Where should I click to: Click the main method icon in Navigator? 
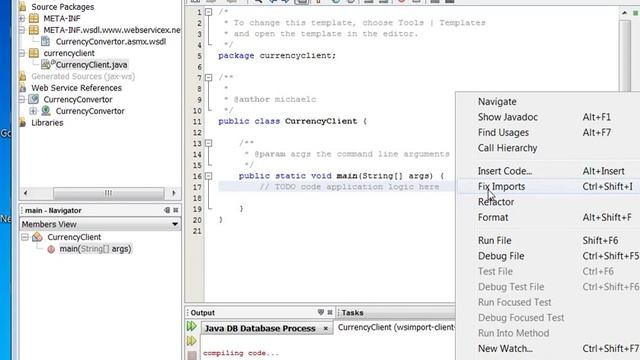(51, 249)
